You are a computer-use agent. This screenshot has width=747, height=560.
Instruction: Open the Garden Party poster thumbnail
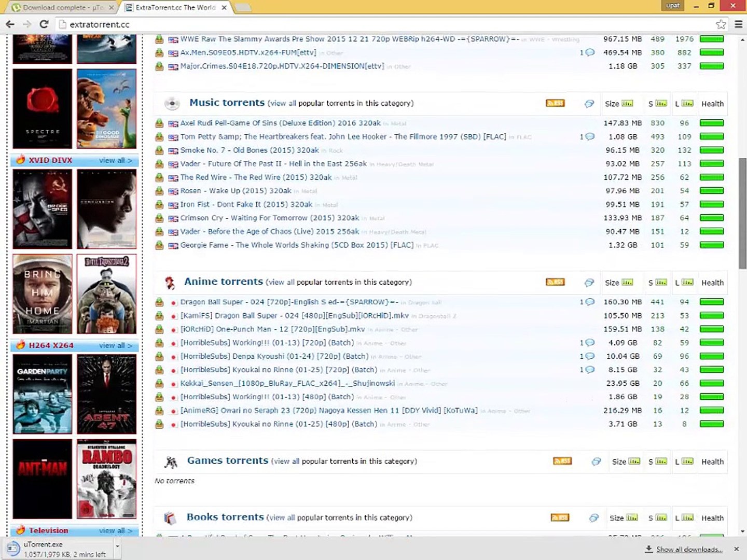pos(43,395)
